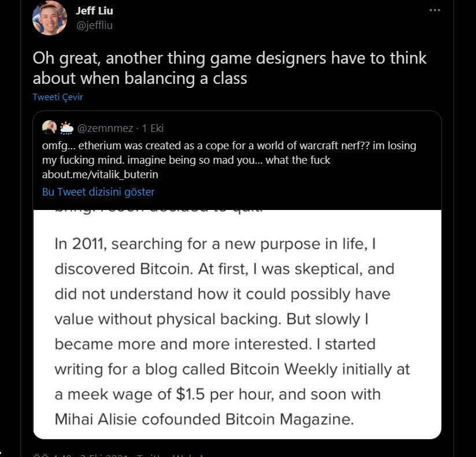Viewport: 476px width, 457px height.
Task: Open the 'omfg... etherium was created' line of quoted tweet
Action: (229, 146)
